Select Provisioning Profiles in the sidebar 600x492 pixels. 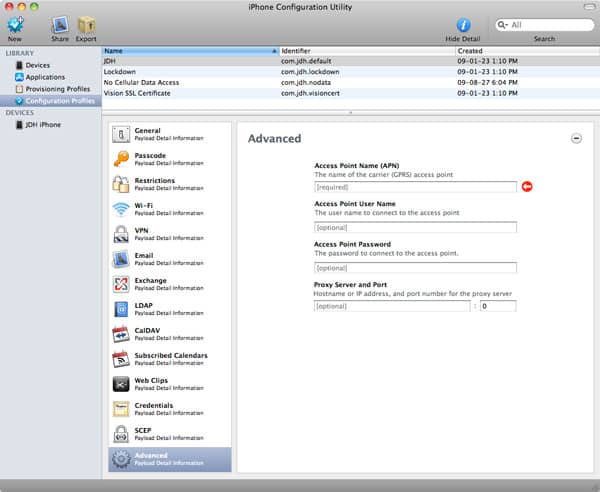coord(57,89)
